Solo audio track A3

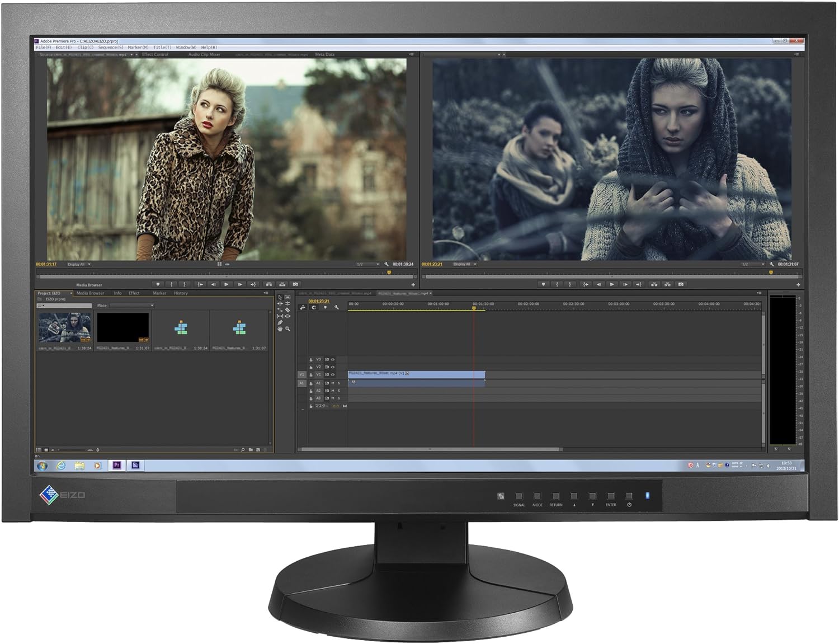click(339, 398)
